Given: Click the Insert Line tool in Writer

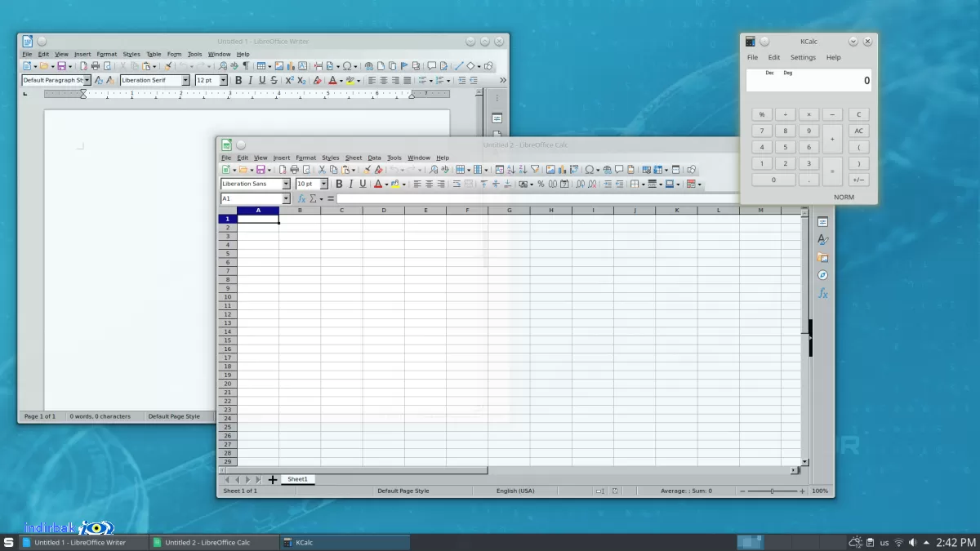Looking at the screenshot, I should click(x=460, y=66).
